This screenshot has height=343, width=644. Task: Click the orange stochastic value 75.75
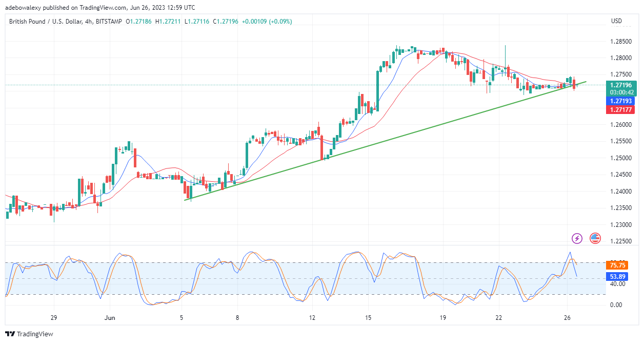pos(617,265)
